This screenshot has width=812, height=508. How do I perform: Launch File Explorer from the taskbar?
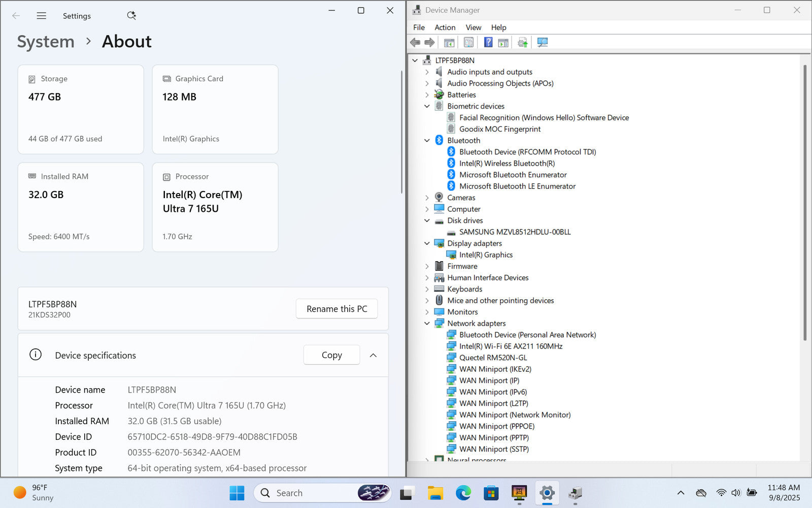pyautogui.click(x=435, y=493)
